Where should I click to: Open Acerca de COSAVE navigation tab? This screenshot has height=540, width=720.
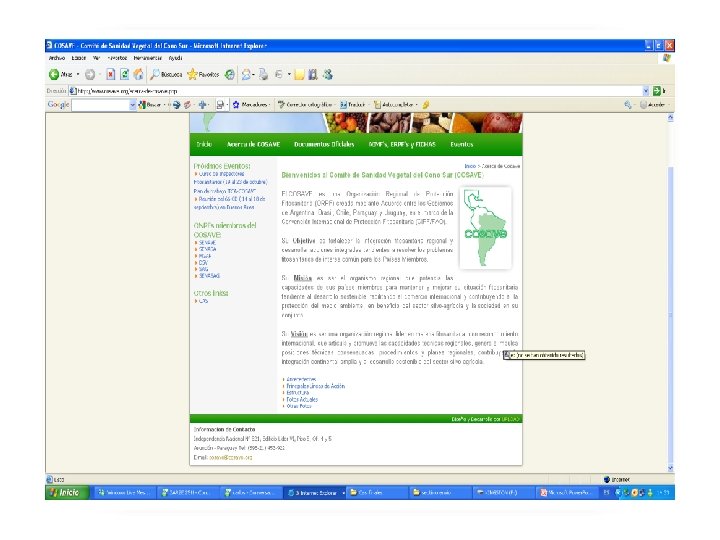[253, 144]
